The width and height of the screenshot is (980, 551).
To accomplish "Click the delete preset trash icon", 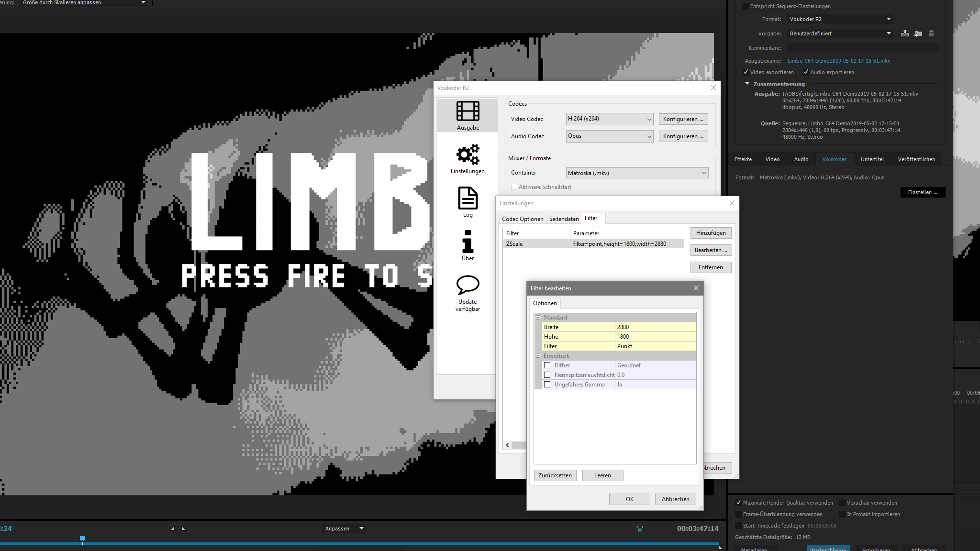I will [931, 33].
